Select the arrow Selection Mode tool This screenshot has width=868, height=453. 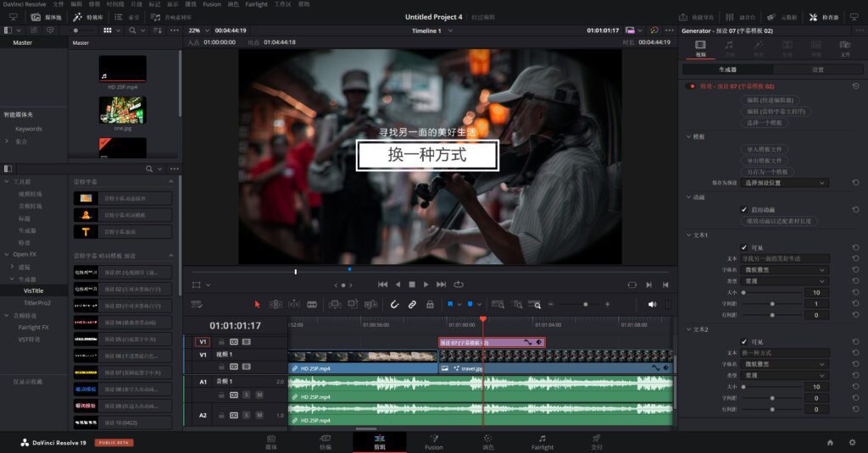[x=258, y=304]
